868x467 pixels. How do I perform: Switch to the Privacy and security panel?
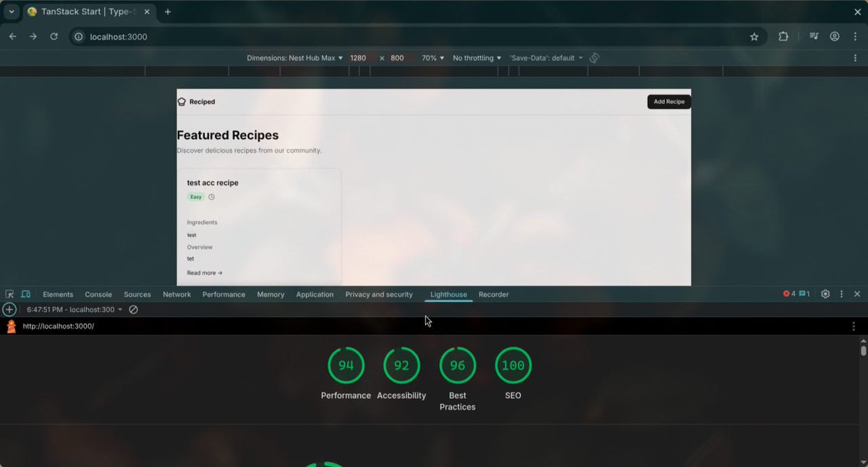[x=379, y=295]
